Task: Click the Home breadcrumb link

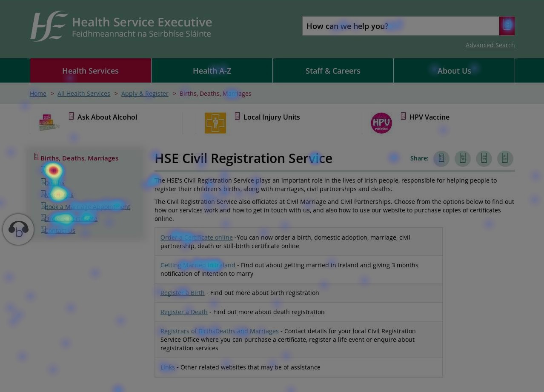Action: 38,94
